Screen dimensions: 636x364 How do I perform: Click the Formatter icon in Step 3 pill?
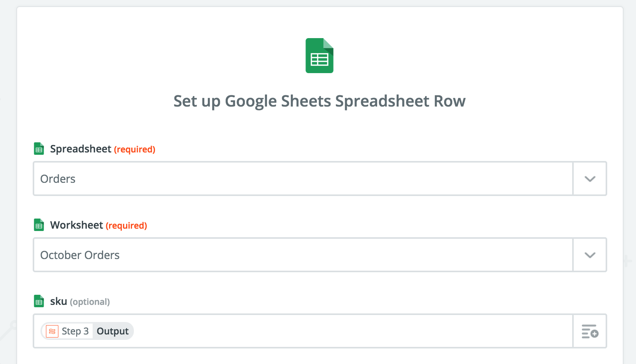pos(52,331)
